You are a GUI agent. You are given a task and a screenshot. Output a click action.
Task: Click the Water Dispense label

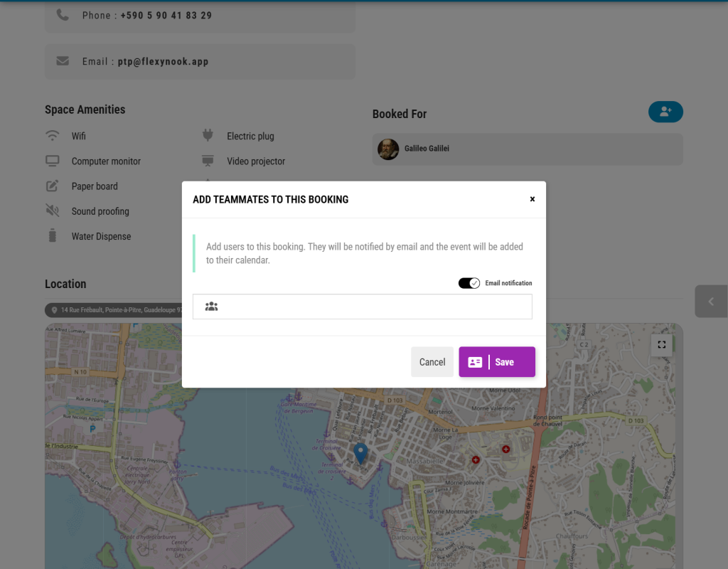(x=101, y=236)
